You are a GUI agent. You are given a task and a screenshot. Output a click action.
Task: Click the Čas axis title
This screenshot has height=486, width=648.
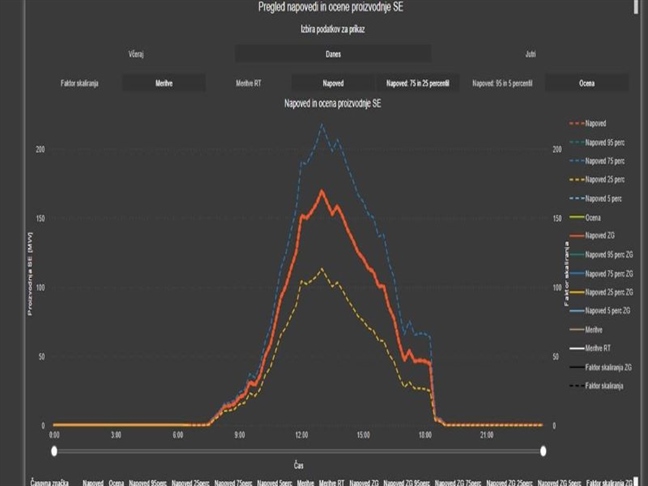[299, 465]
